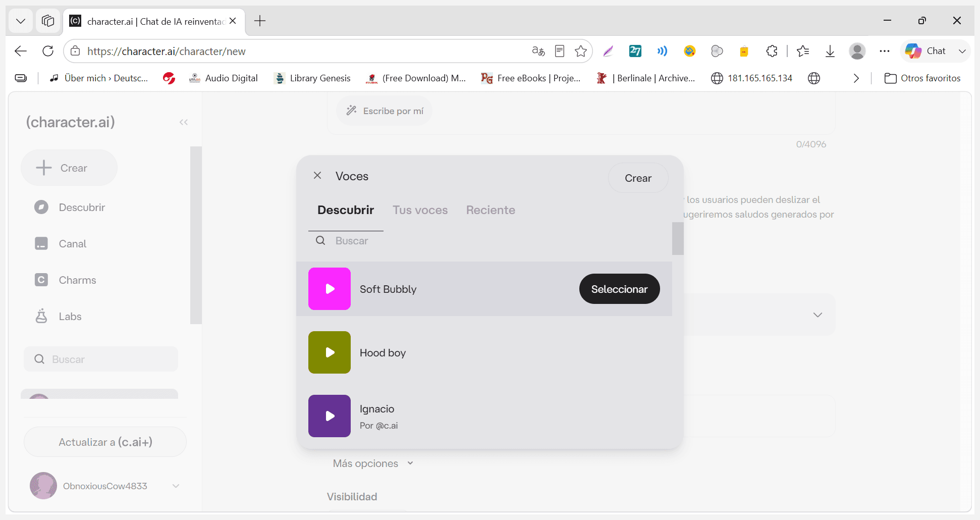980x520 pixels.
Task: Open the tab list dropdown arrow
Action: point(21,21)
